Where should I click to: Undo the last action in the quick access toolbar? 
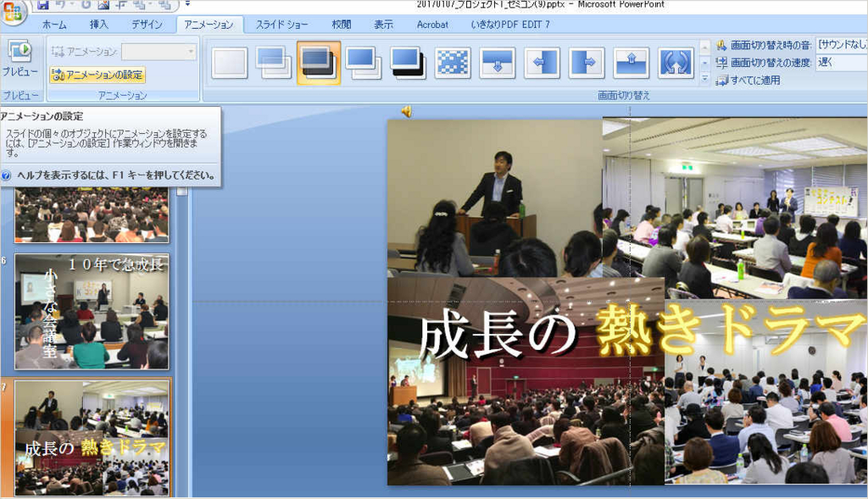pyautogui.click(x=61, y=5)
